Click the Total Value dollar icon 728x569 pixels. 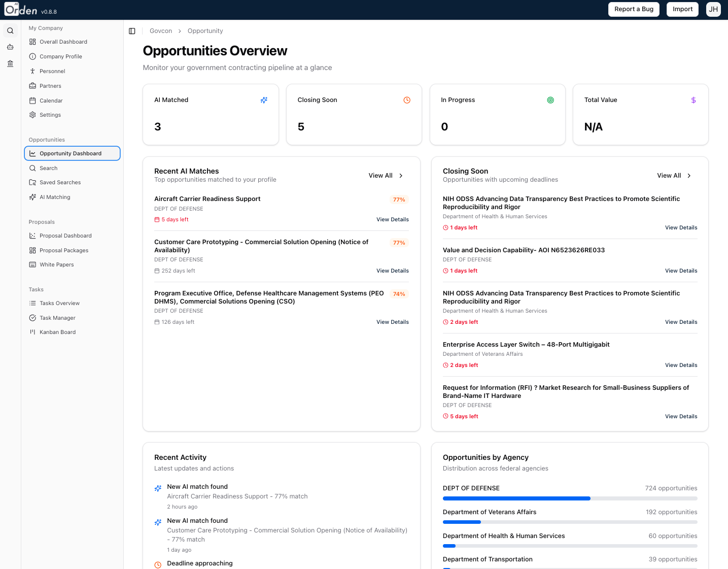(694, 101)
